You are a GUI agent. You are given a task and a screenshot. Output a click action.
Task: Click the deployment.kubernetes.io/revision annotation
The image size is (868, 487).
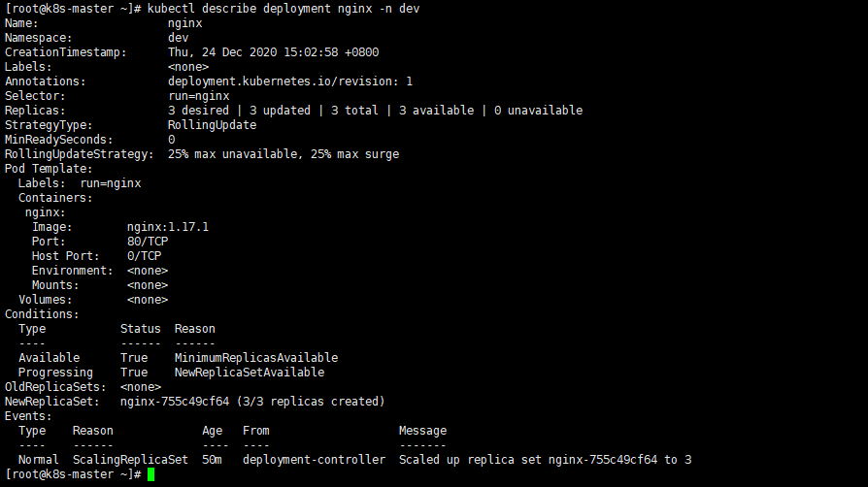(290, 81)
